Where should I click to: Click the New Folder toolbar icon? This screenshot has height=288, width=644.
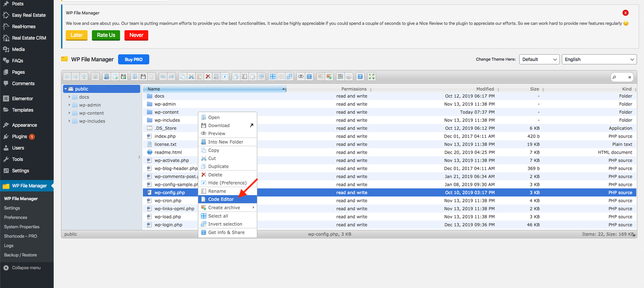click(107, 76)
